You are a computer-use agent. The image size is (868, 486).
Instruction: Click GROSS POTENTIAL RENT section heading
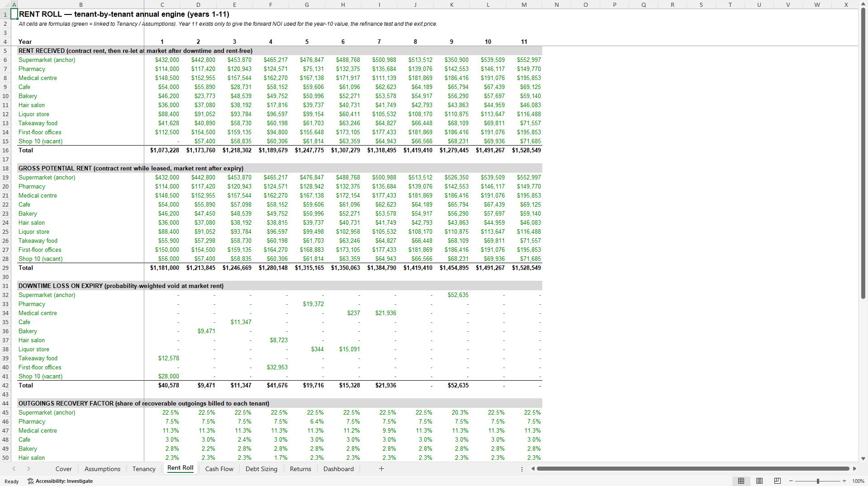(x=131, y=168)
